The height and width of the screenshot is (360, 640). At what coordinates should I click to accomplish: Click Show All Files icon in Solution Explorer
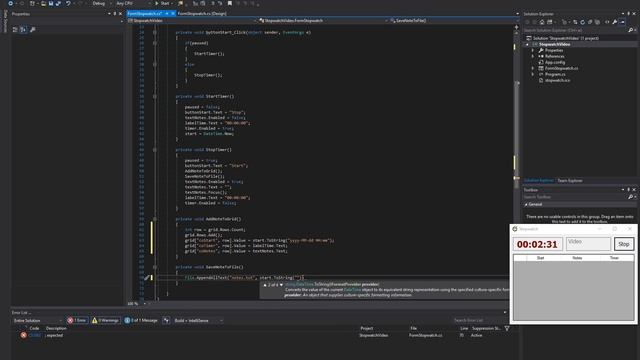[x=598, y=22]
